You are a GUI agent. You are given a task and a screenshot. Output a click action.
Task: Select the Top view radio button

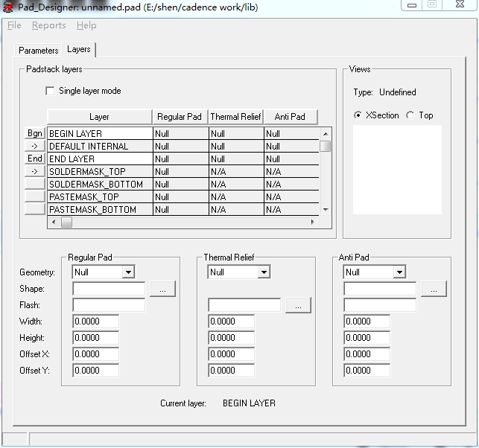pyautogui.click(x=410, y=115)
